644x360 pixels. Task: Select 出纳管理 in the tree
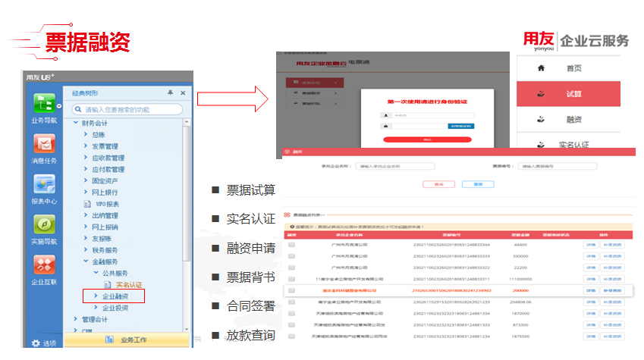pyautogui.click(x=105, y=215)
